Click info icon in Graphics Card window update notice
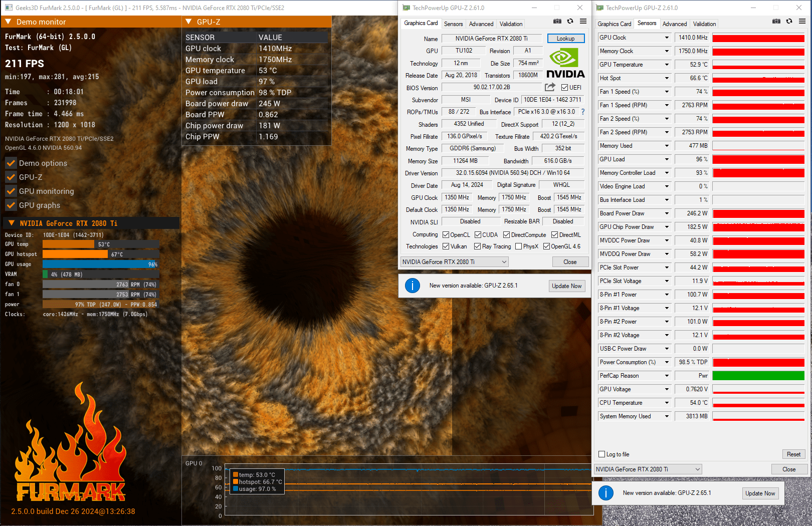The image size is (812, 526). pyautogui.click(x=413, y=286)
